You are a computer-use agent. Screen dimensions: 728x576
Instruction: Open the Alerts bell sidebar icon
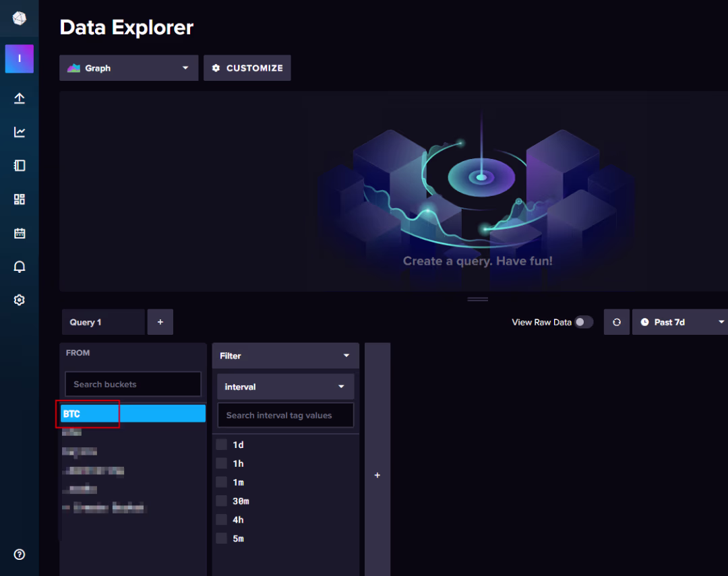point(19,266)
